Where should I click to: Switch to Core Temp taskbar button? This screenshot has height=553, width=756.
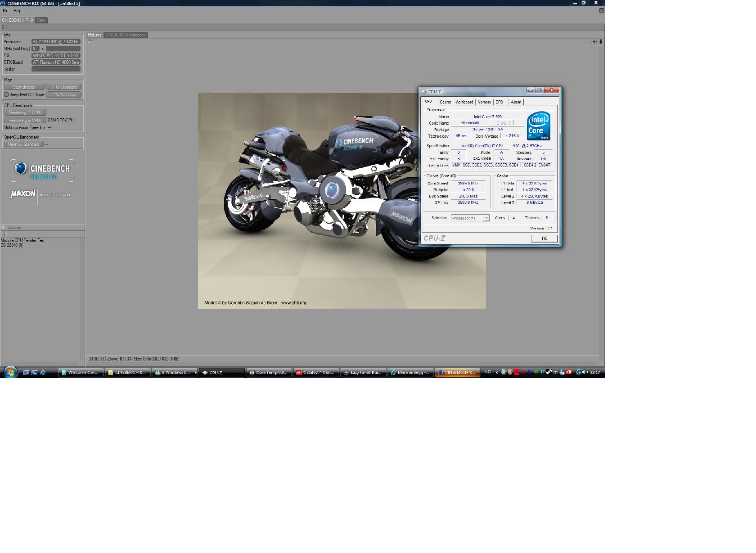pos(269,373)
